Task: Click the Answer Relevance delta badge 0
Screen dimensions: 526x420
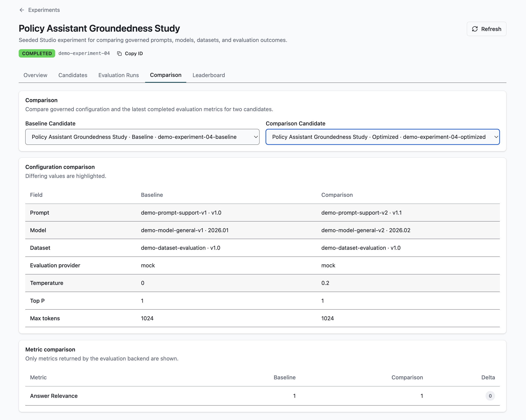Action: 490,396
